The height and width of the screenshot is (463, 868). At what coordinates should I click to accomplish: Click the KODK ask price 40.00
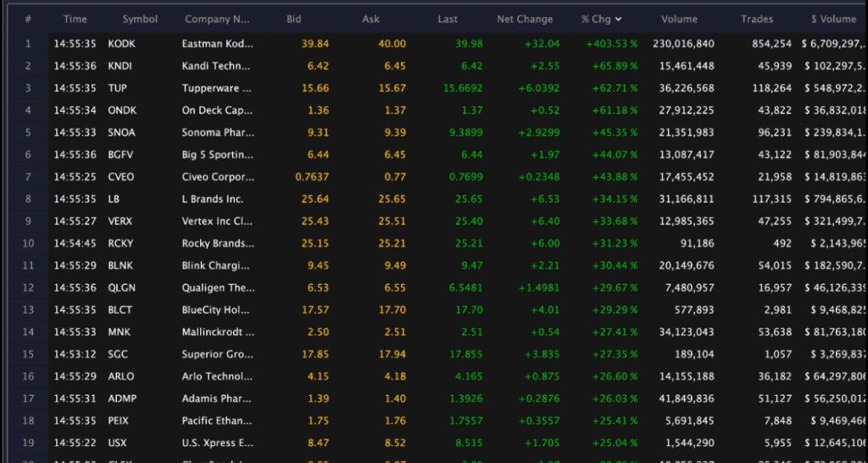point(392,44)
